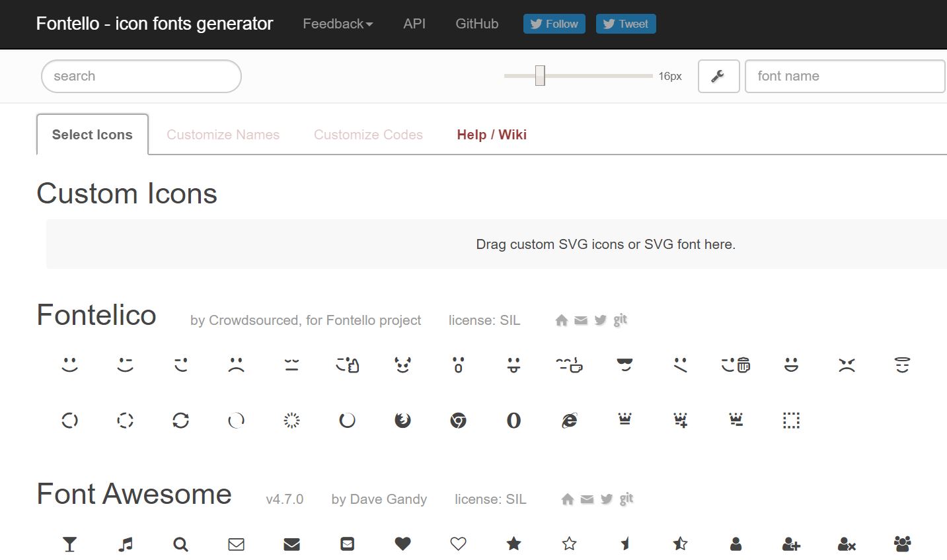Open Fontelico's Twitter bird link
Screen dimensions: 947x560
tap(600, 320)
